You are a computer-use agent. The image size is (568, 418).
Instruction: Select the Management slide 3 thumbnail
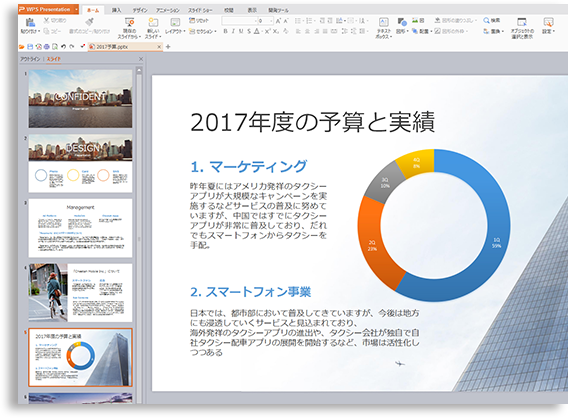80,228
